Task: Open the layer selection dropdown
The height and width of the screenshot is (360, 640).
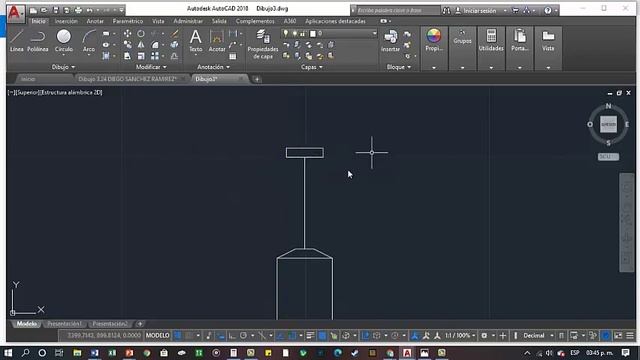Action: 374,33
